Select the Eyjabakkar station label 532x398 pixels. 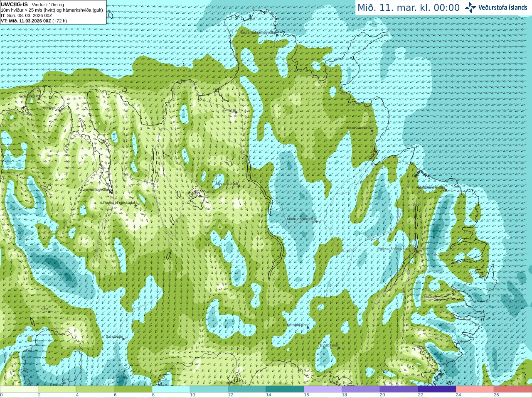coord(329,345)
